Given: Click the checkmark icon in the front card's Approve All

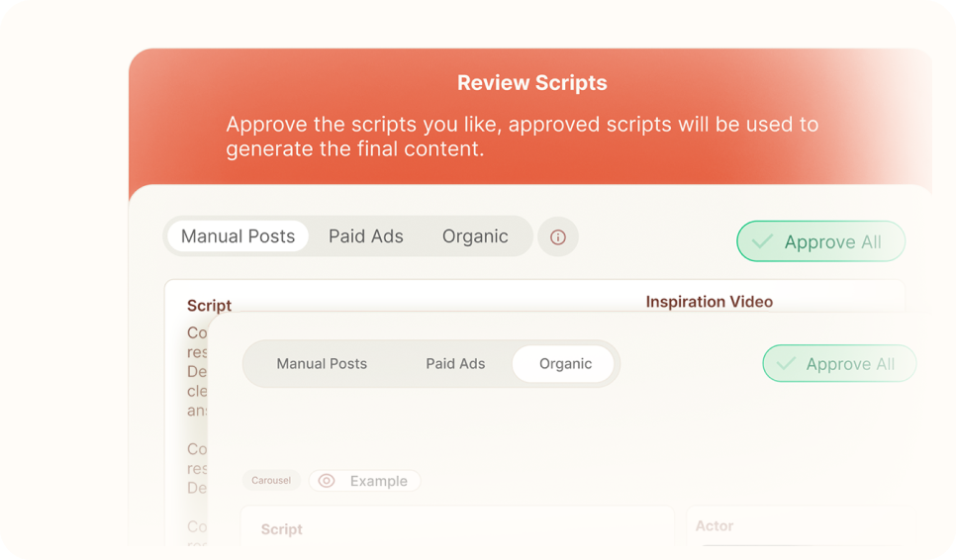Looking at the screenshot, I should [786, 364].
